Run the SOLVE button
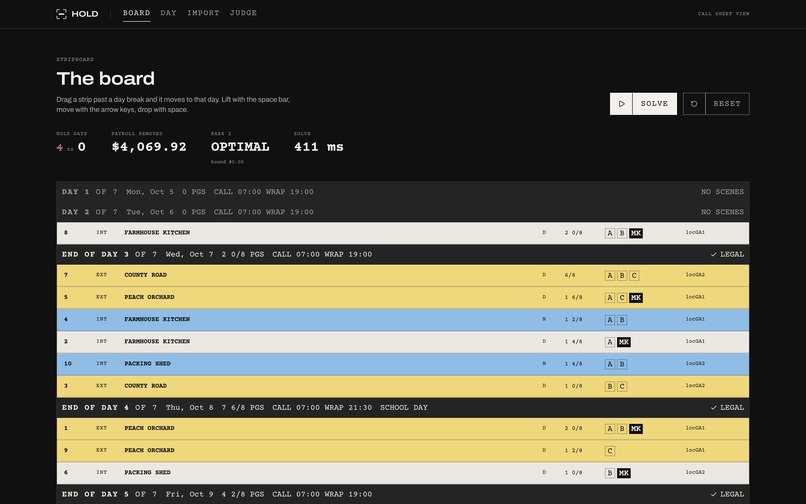Image resolution: width=806 pixels, height=504 pixels. (x=654, y=104)
